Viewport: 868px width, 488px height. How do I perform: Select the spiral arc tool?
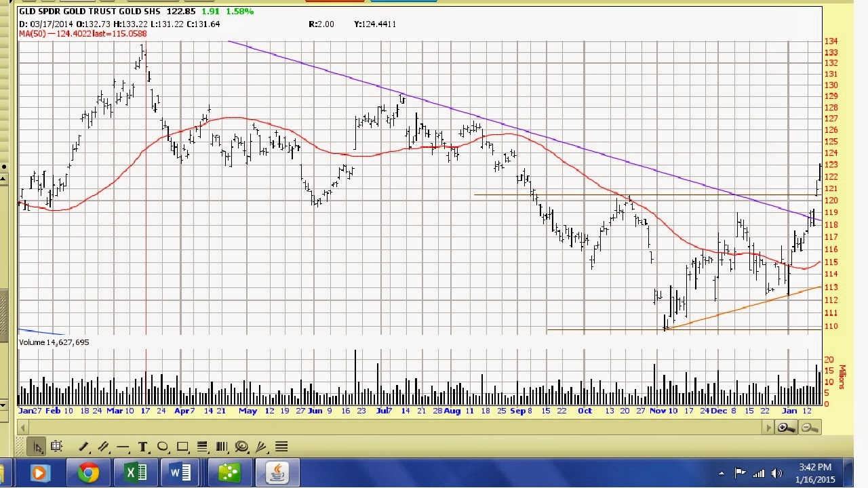[x=241, y=447]
